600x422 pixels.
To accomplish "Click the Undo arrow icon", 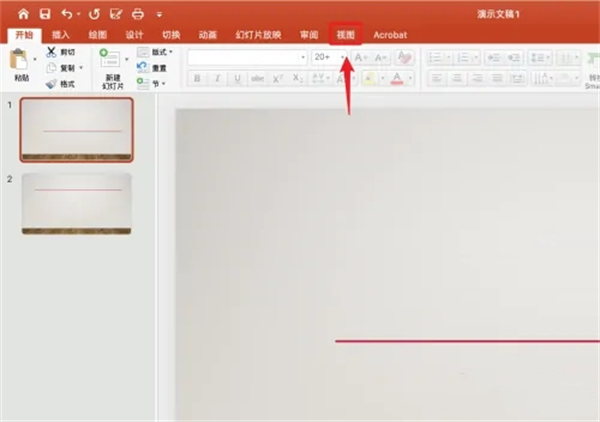I will pos(67,14).
